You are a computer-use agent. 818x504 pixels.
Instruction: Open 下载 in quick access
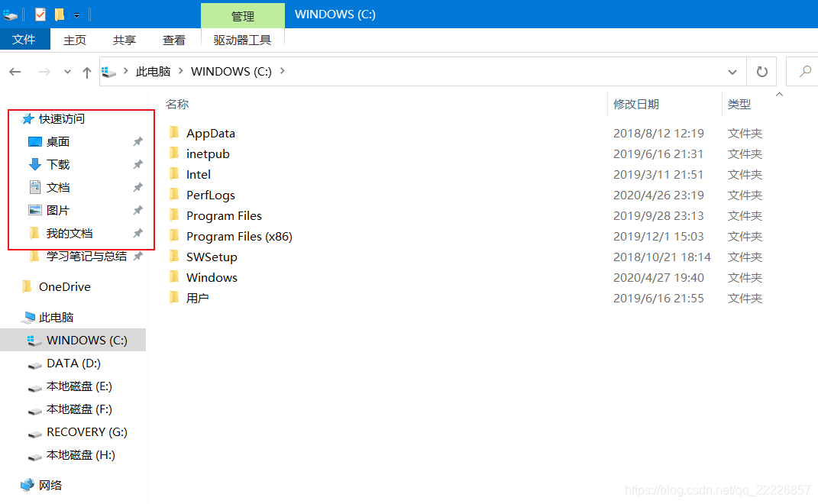57,165
